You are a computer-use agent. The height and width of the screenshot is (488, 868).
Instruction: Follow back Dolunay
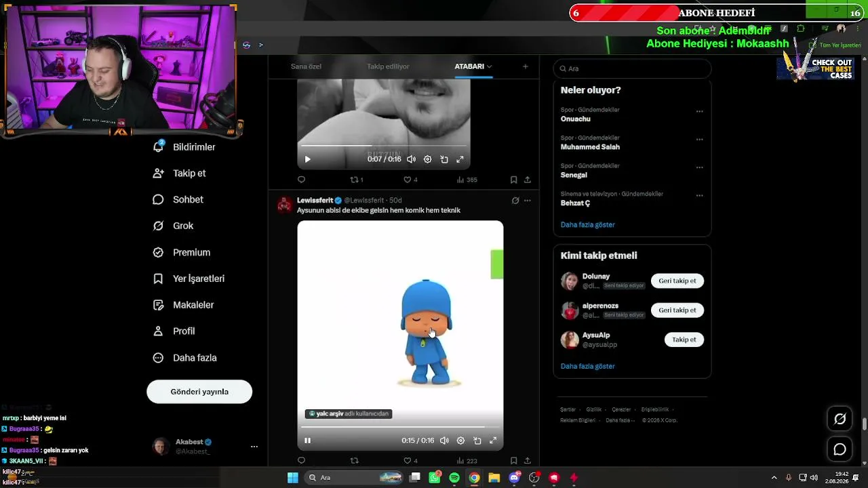(x=677, y=281)
